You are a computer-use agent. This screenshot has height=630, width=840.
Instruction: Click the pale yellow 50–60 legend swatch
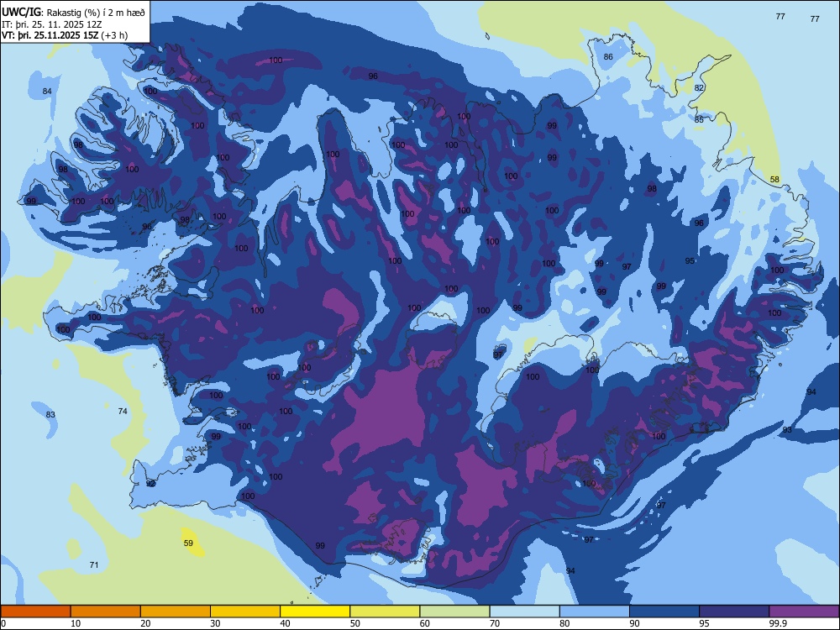(x=386, y=612)
